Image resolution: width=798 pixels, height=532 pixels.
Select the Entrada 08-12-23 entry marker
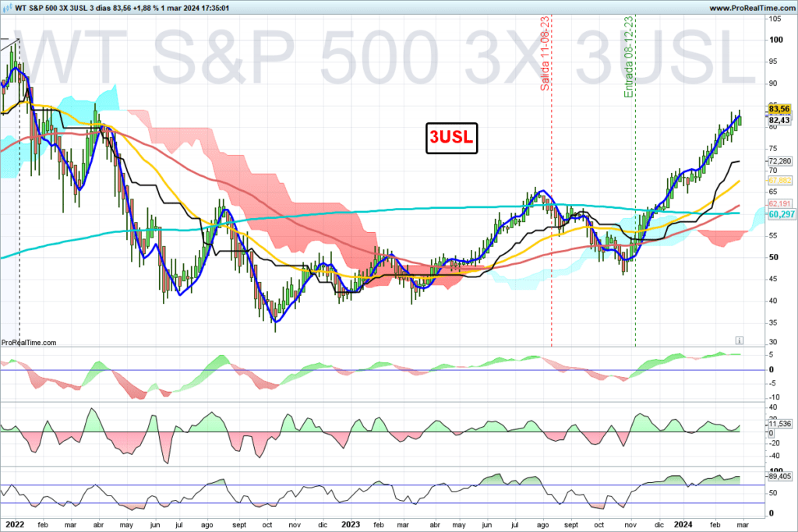(629, 57)
